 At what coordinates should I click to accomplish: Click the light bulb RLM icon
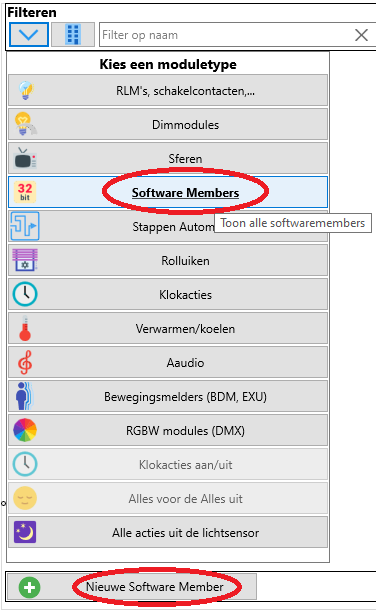[26, 91]
